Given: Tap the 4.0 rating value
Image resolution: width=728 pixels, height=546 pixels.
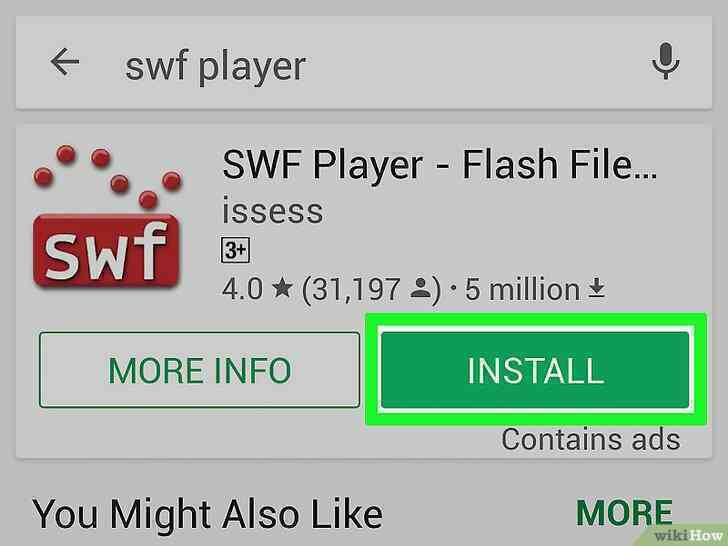Looking at the screenshot, I should pyautogui.click(x=242, y=289).
